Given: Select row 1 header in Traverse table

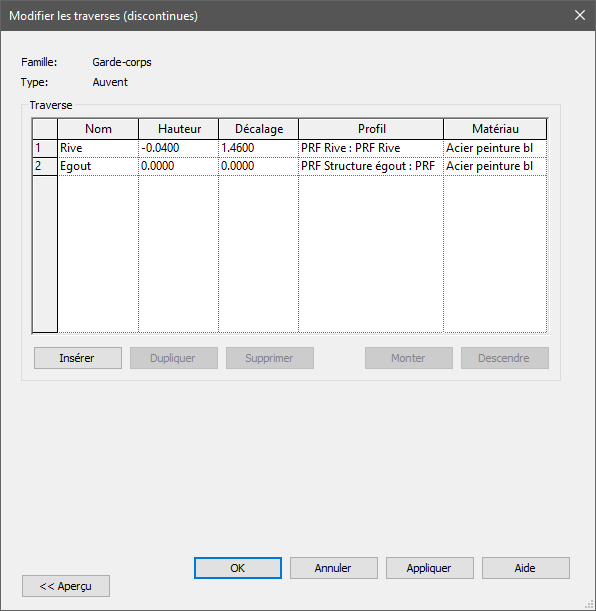Looking at the screenshot, I should click(45, 148).
